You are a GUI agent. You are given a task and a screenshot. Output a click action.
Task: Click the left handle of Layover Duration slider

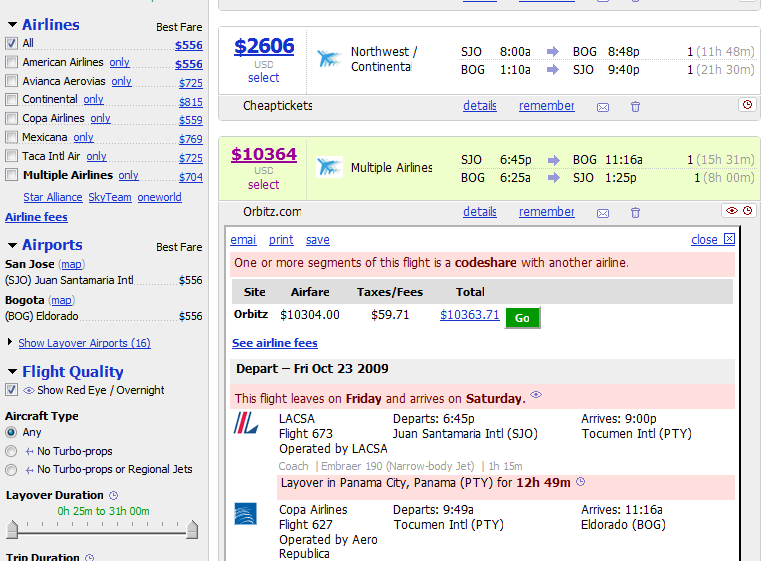coord(12,529)
